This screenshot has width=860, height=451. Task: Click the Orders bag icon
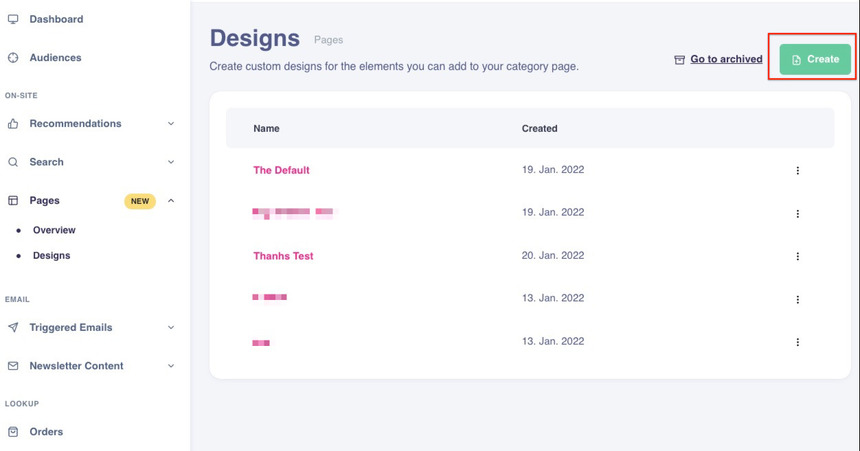pyautogui.click(x=13, y=432)
